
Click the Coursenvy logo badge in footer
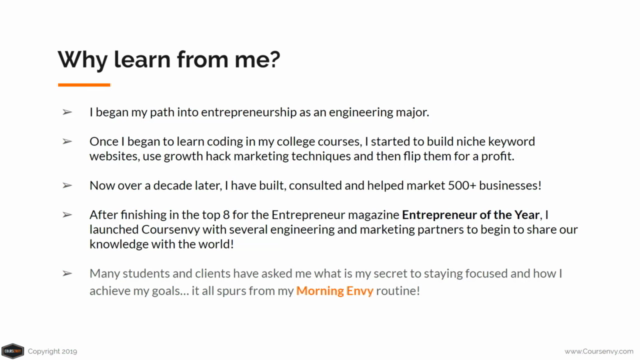(x=13, y=351)
